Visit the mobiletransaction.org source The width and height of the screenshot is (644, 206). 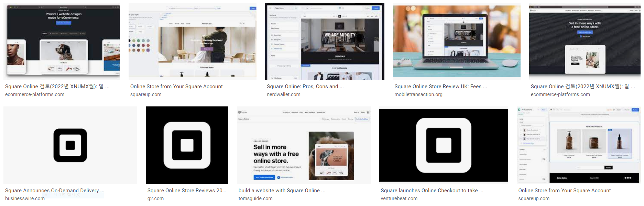click(418, 94)
